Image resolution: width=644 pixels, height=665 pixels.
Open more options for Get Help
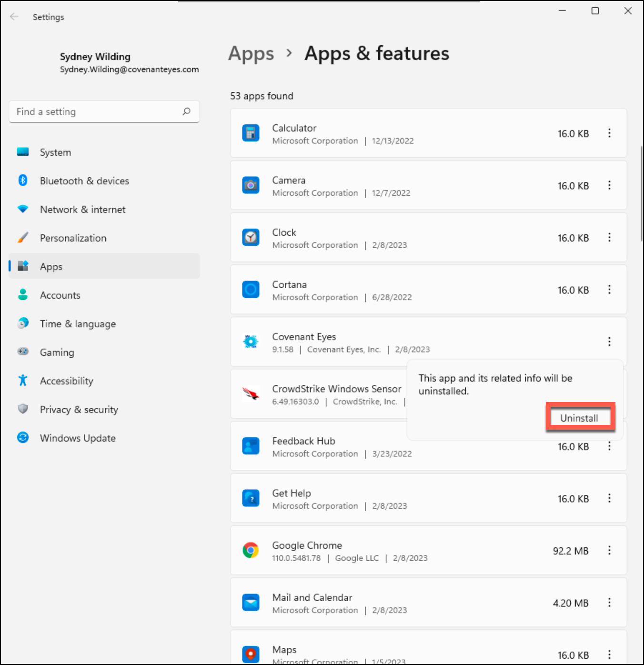[x=609, y=498]
